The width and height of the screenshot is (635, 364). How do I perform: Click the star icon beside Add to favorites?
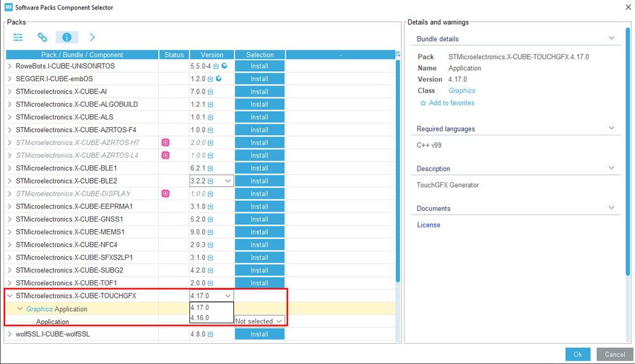tap(423, 104)
